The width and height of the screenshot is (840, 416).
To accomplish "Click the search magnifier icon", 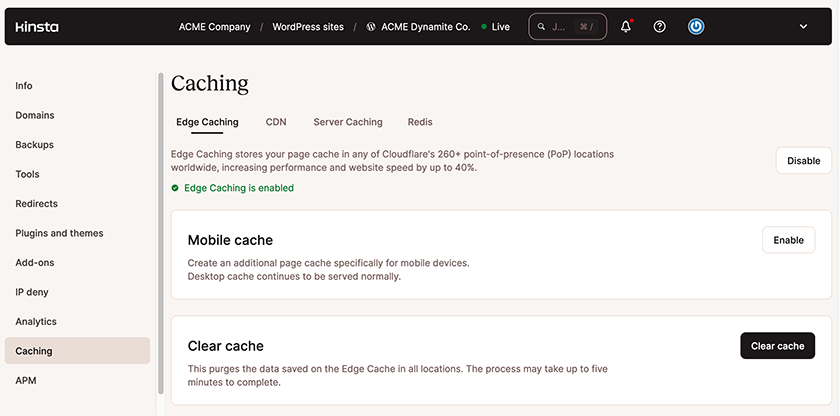I will click(542, 27).
